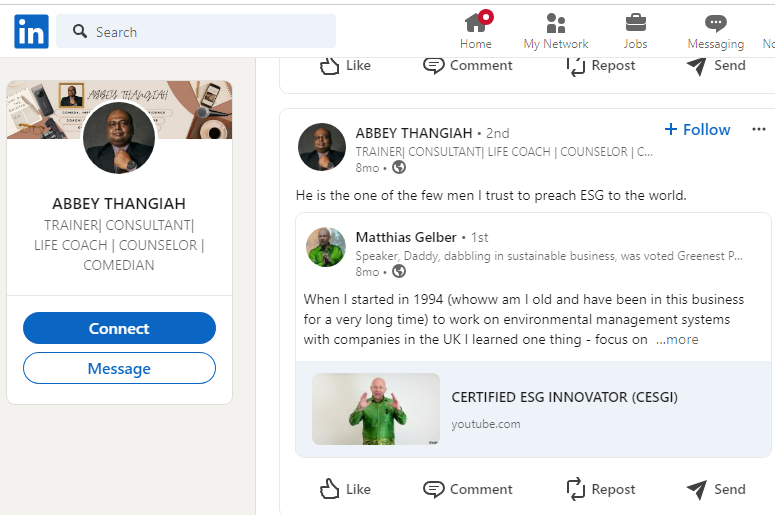Open the three-dot post options menu
This screenshot has width=775, height=515.
pyautogui.click(x=759, y=129)
